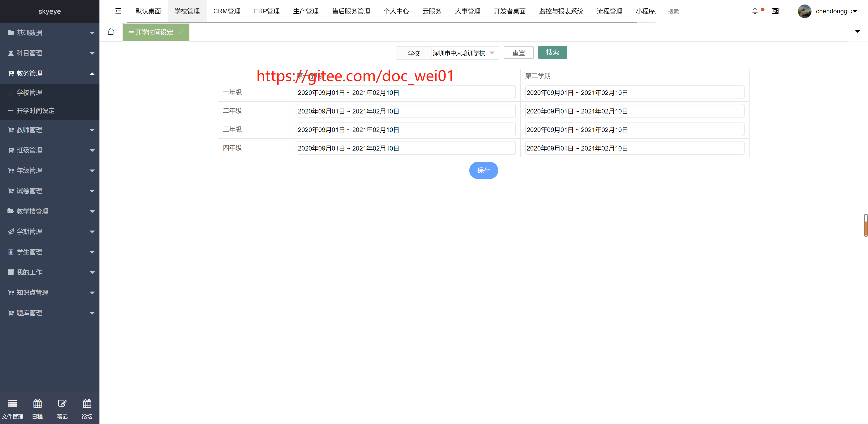Open the 学校 selection dropdown
868x424 pixels.
[465, 53]
